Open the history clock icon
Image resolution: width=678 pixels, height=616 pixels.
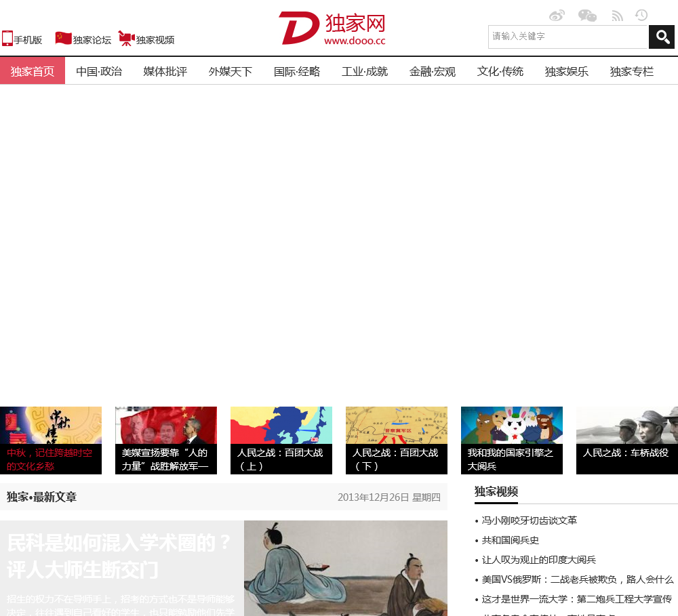641,16
